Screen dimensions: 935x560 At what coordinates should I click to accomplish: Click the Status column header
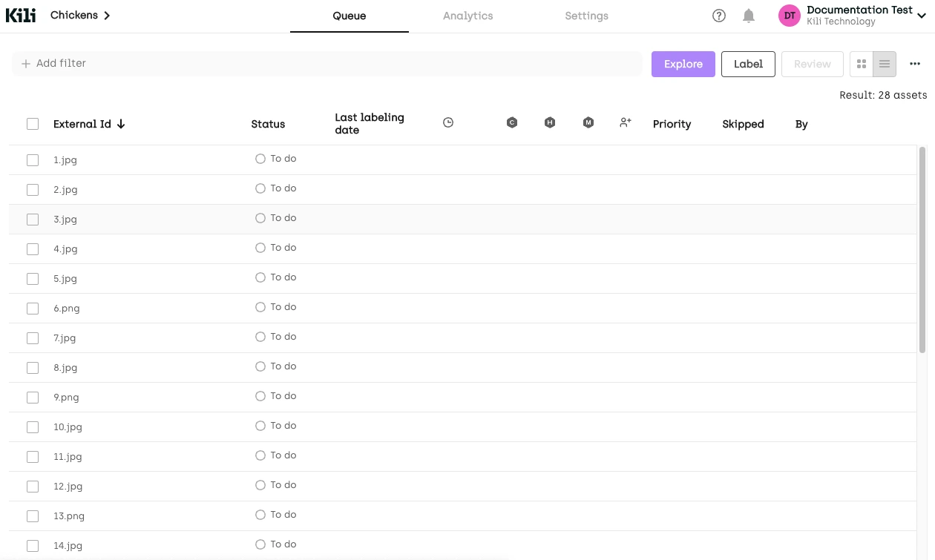(x=268, y=124)
